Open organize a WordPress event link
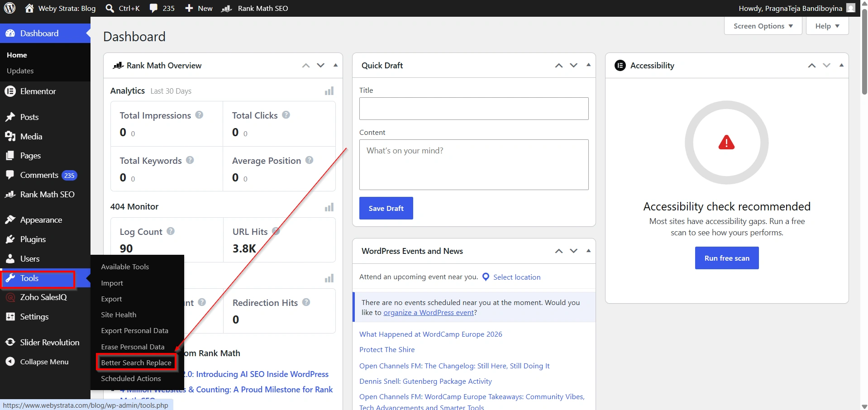The image size is (868, 410). click(x=429, y=312)
